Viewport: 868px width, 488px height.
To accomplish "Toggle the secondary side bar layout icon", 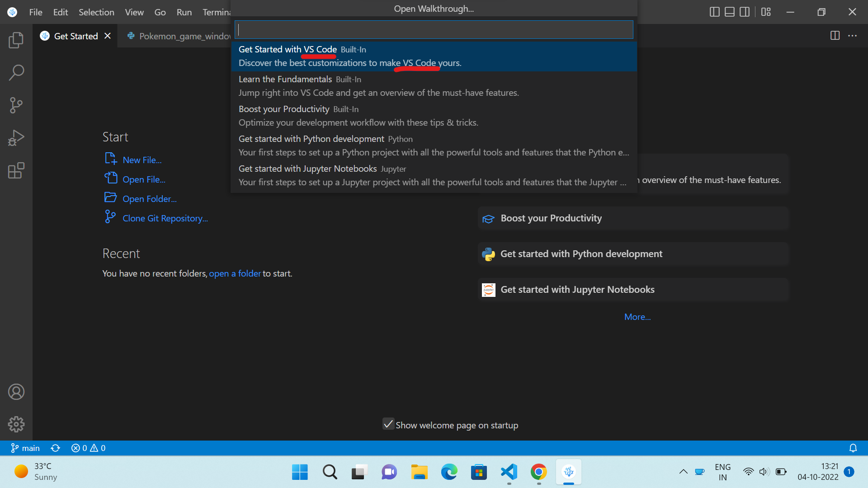I will click(x=745, y=12).
